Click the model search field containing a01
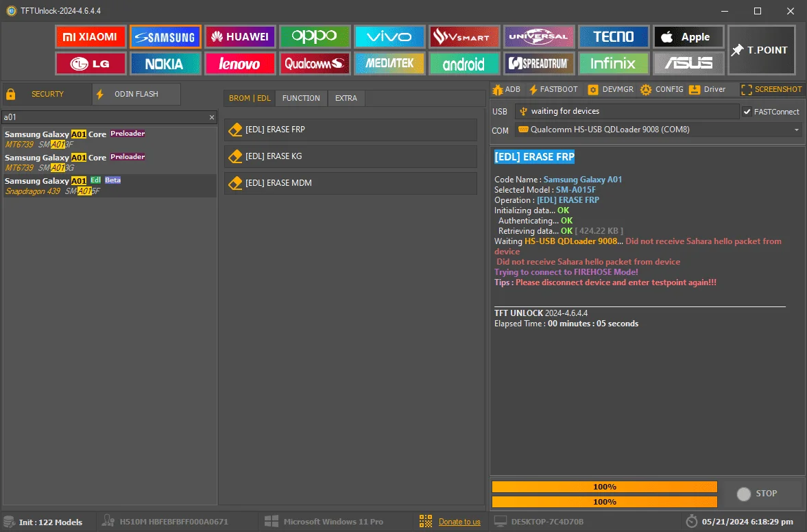Viewport: 807px width, 532px height. pos(106,117)
